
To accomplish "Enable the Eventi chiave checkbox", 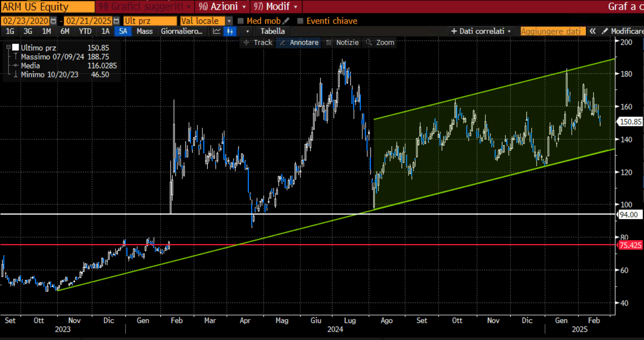I will [x=300, y=21].
